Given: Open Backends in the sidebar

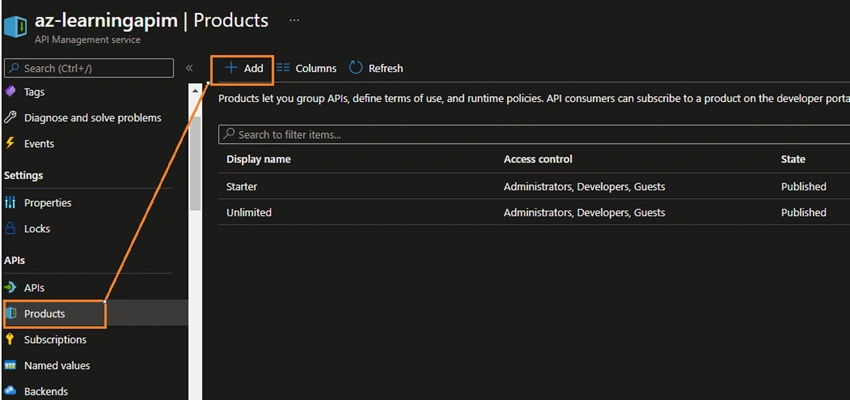Looking at the screenshot, I should pyautogui.click(x=46, y=391).
